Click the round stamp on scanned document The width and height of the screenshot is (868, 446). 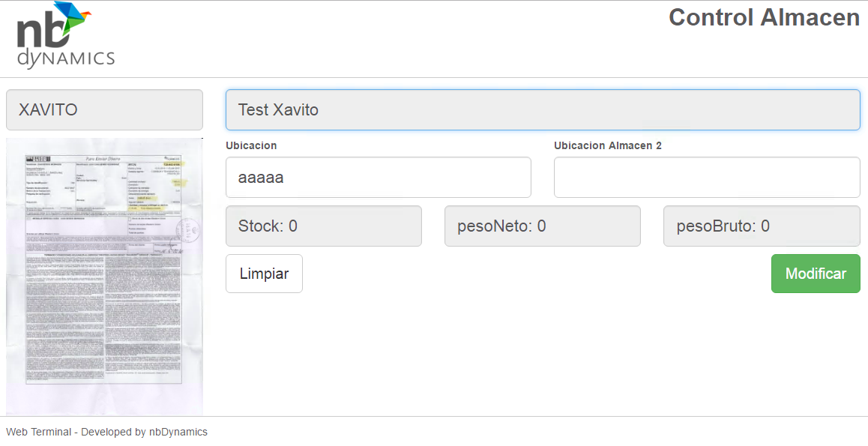(186, 229)
